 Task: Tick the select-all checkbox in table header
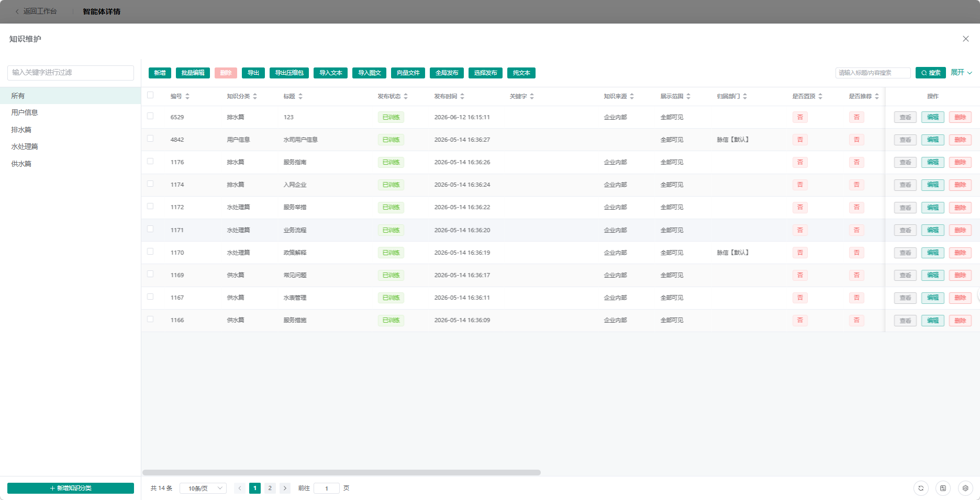point(150,95)
